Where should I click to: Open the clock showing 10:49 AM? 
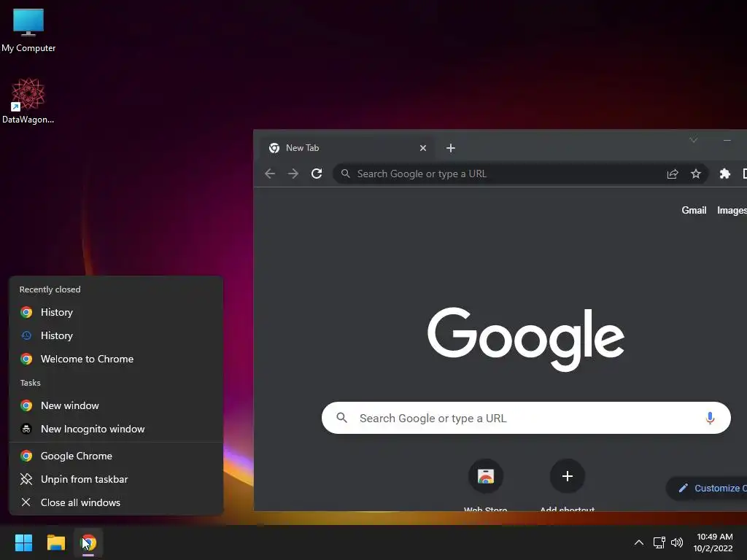[713, 542]
